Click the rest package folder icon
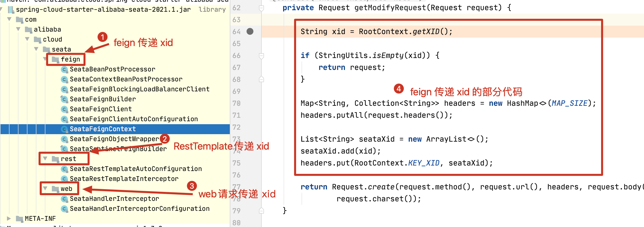The image size is (644, 227). [55, 159]
